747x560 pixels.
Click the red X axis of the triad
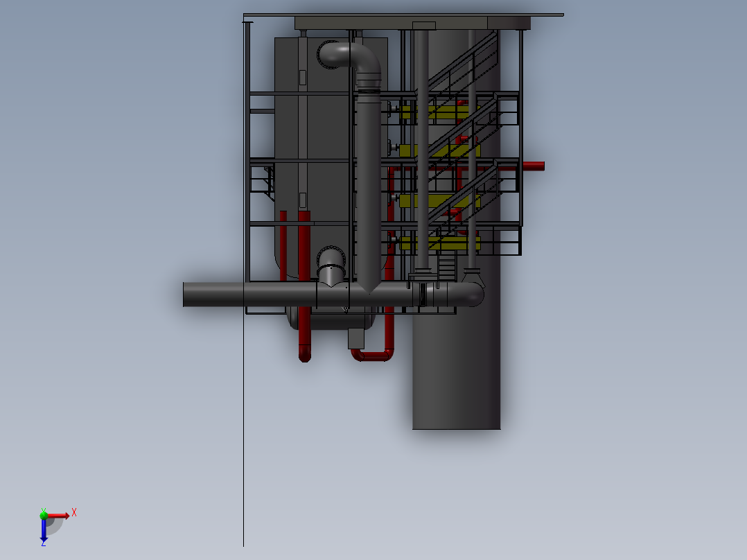pyautogui.click(x=58, y=515)
